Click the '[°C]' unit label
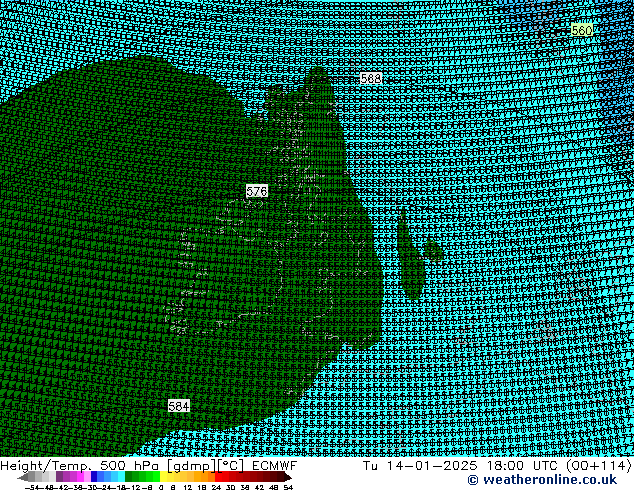This screenshot has height=490, width=634. 230,466
